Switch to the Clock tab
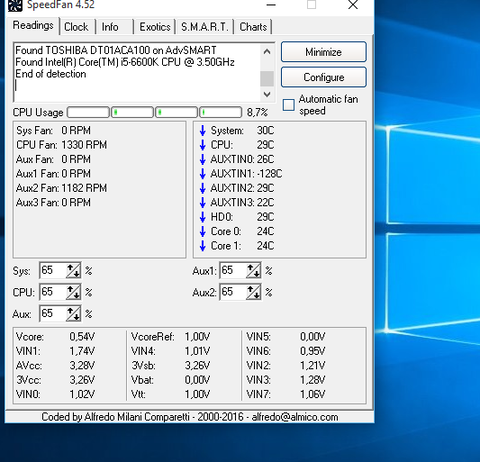 pyautogui.click(x=76, y=27)
